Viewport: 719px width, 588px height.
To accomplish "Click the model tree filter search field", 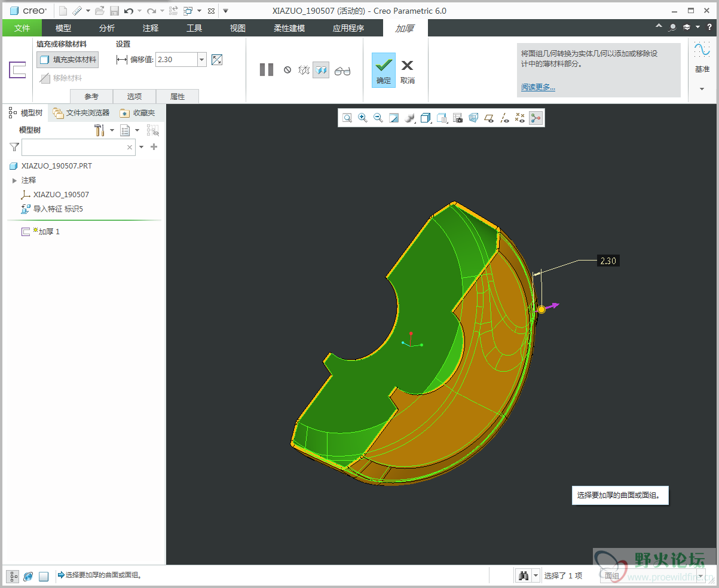I will pyautogui.click(x=73, y=147).
